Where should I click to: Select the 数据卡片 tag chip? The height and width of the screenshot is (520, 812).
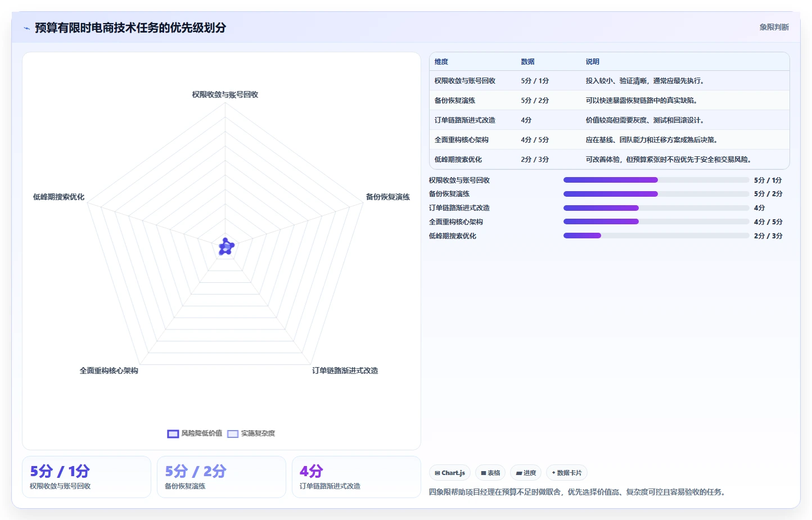[x=567, y=473]
